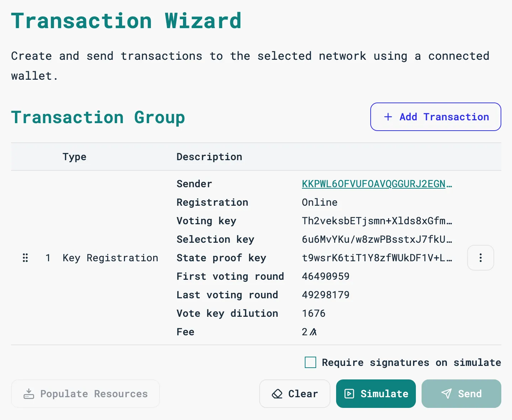Click the eraser icon on the Clear button
Viewport: 512px width, 420px height.
(x=277, y=394)
